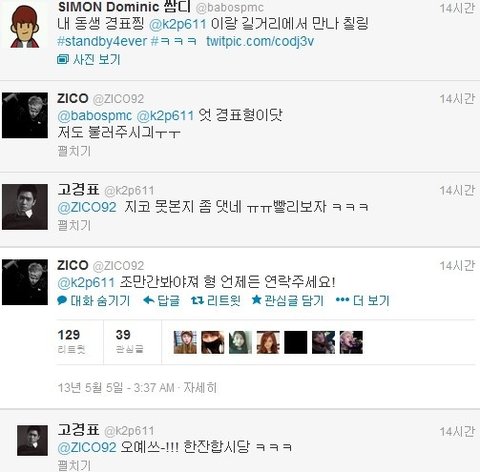Hide conversation via 대화 숨기기 bubble icon
The image size is (480, 472).
(62, 300)
